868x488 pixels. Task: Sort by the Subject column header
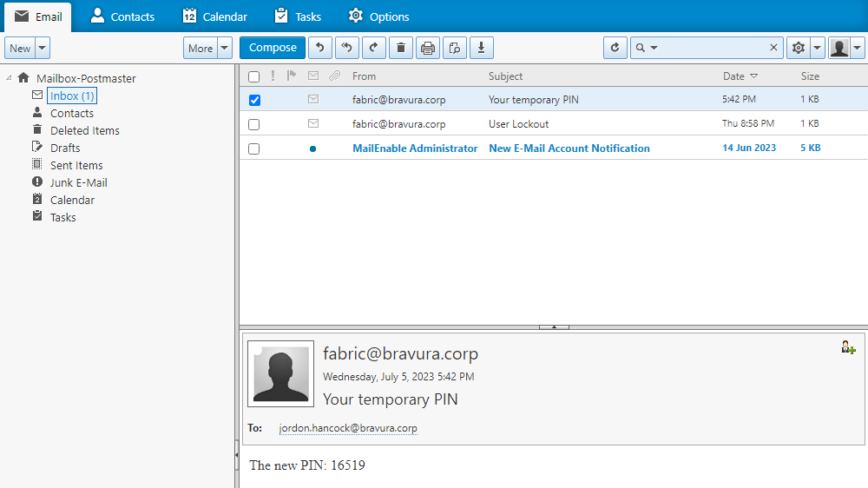(x=505, y=76)
